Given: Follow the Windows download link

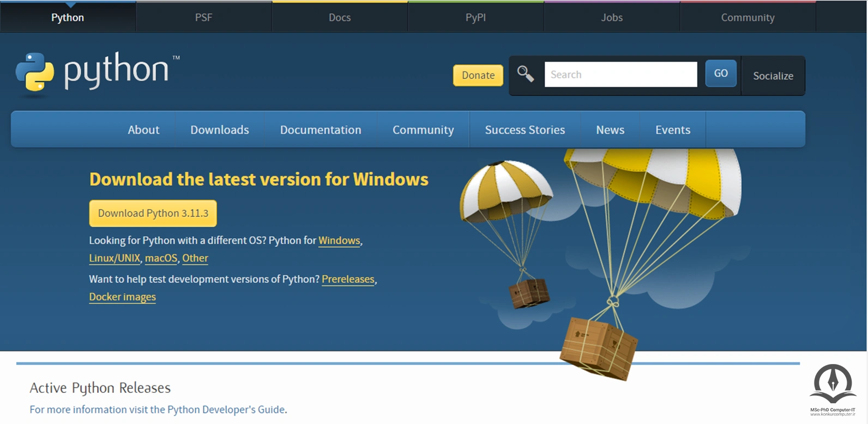Looking at the screenshot, I should (x=339, y=240).
